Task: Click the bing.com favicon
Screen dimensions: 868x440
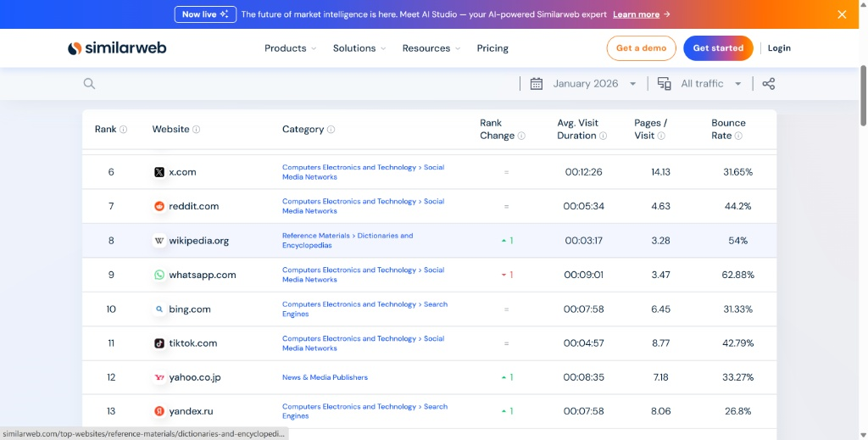Action: point(159,309)
